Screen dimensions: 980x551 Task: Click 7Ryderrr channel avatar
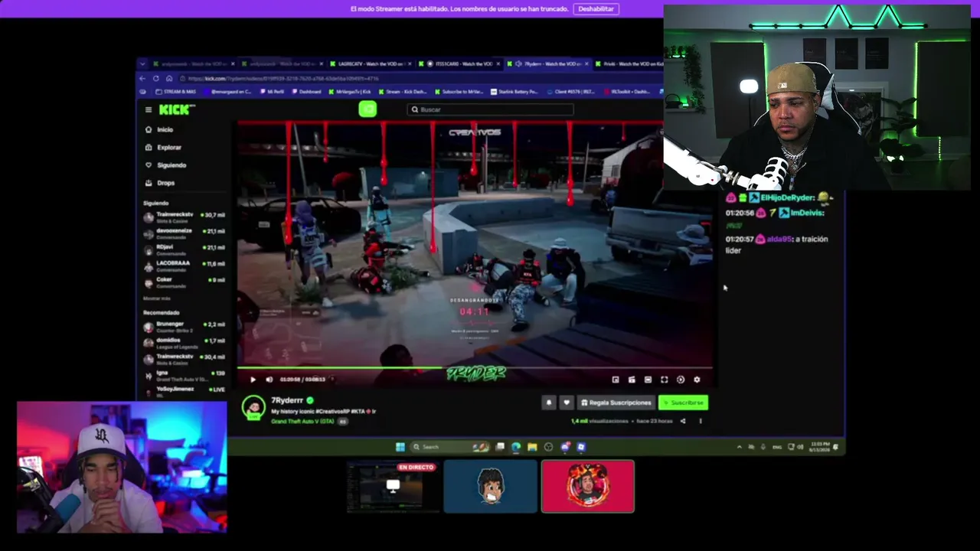tap(253, 408)
